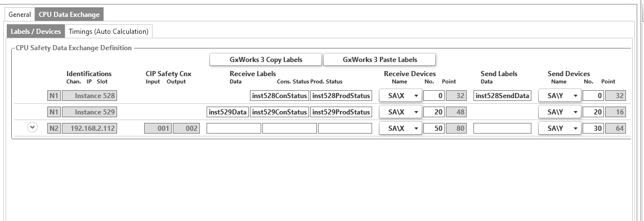Click the N2 channel cell
Viewport: 644px width, 221px height.
54,129
